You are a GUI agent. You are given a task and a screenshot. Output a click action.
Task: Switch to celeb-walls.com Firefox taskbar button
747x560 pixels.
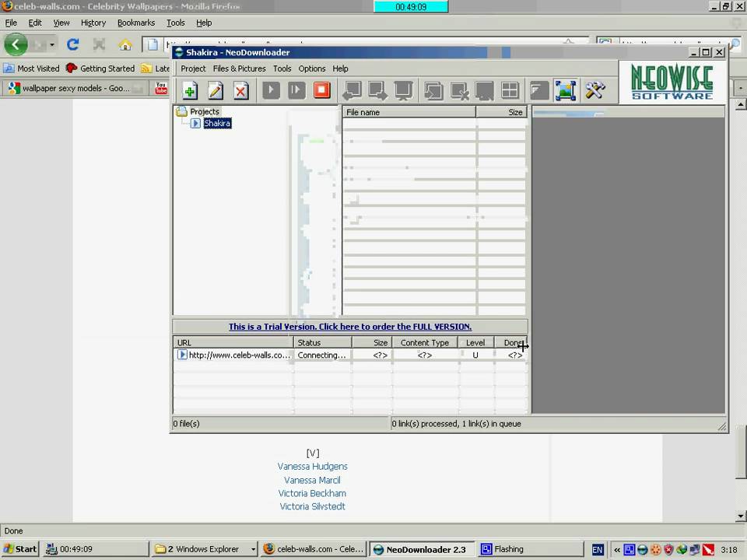(314, 549)
